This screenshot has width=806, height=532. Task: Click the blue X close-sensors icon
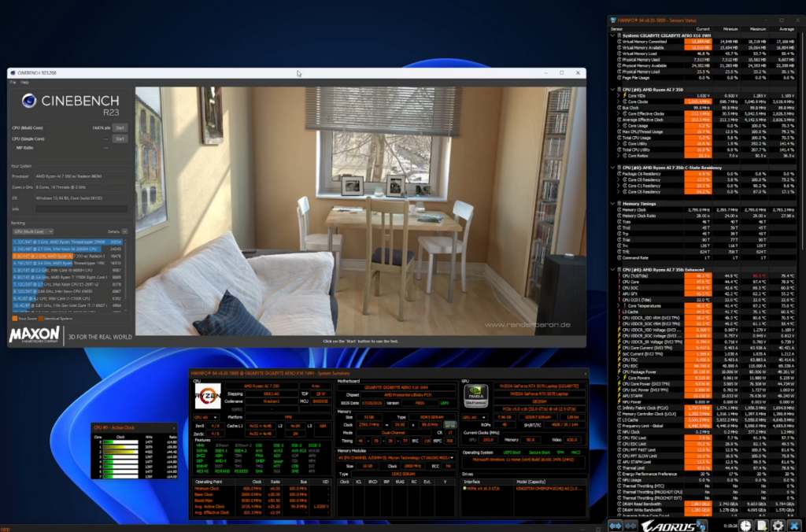[795, 526]
